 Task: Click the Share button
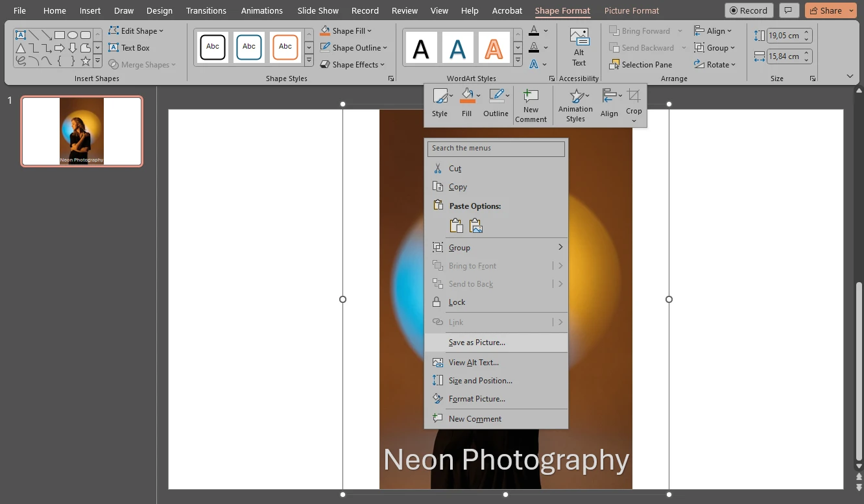point(830,10)
